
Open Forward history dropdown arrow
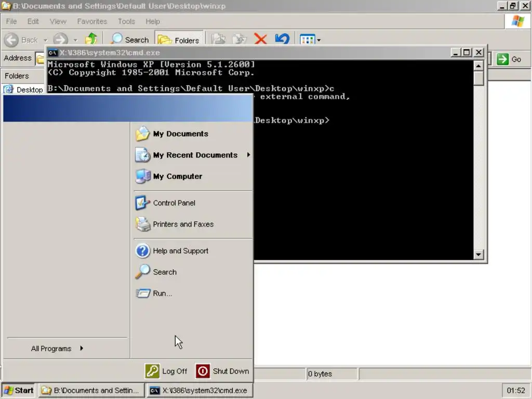(x=75, y=40)
